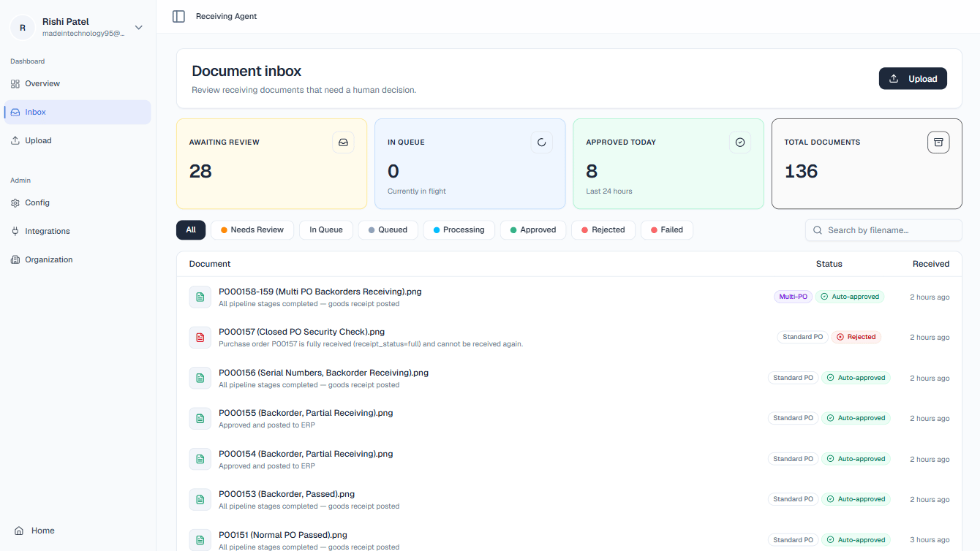Viewport: 980px width, 551px height.
Task: Click Standard PO tag on PO00157 row
Action: pyautogui.click(x=802, y=338)
